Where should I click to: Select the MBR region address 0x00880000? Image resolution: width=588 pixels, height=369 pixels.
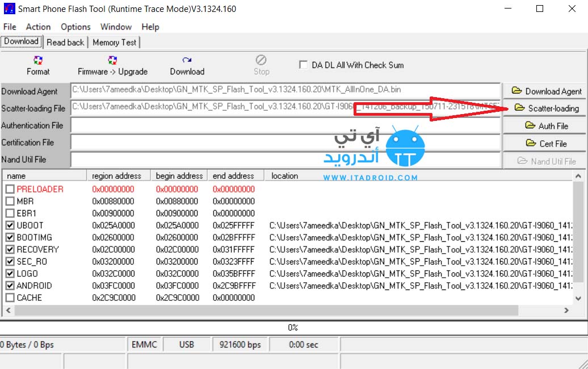114,202
